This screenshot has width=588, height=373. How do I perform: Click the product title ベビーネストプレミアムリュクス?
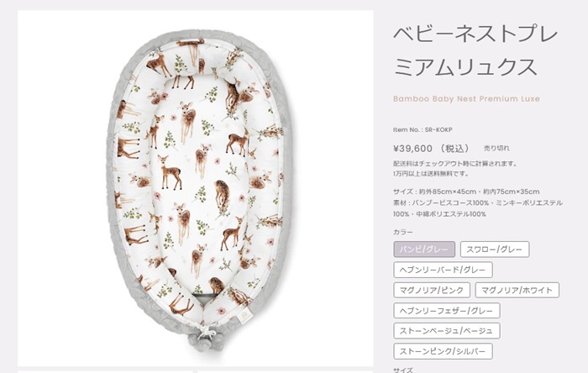click(x=475, y=50)
